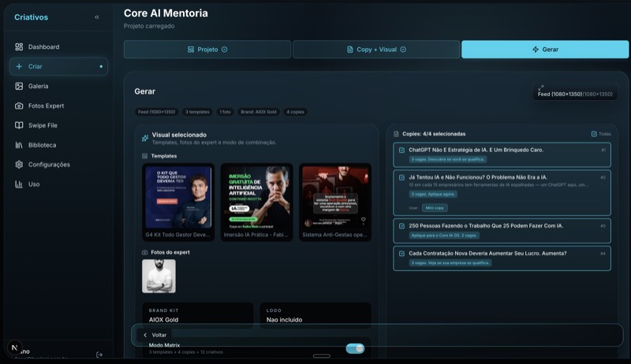The height and width of the screenshot is (364, 631).
Task: Click the expand arrows icon above Feed format
Action: (541, 87)
